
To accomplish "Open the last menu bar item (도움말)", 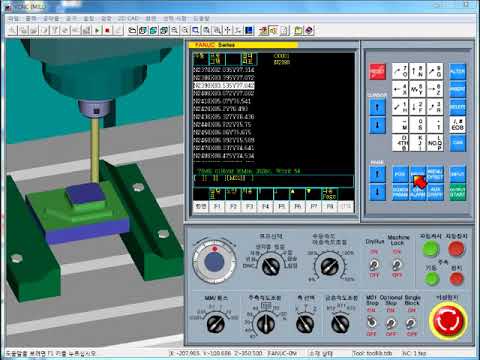I will click(201, 18).
